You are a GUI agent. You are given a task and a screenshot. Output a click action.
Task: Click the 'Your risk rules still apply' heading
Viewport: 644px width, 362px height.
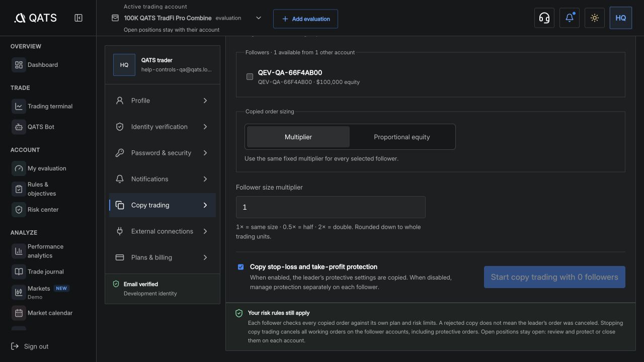point(279,313)
